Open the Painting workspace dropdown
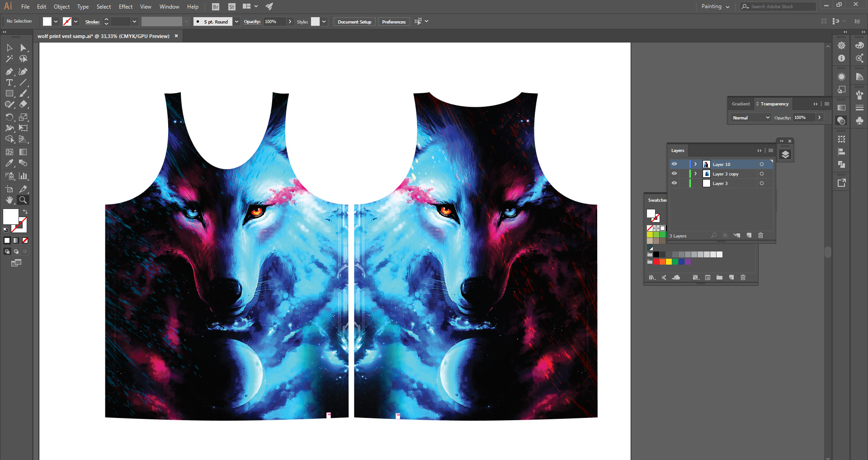 tap(715, 7)
